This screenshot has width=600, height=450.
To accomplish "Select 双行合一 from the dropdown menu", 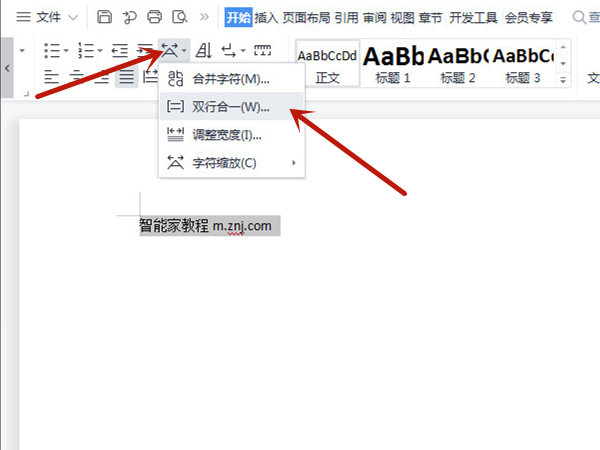I will point(231,107).
